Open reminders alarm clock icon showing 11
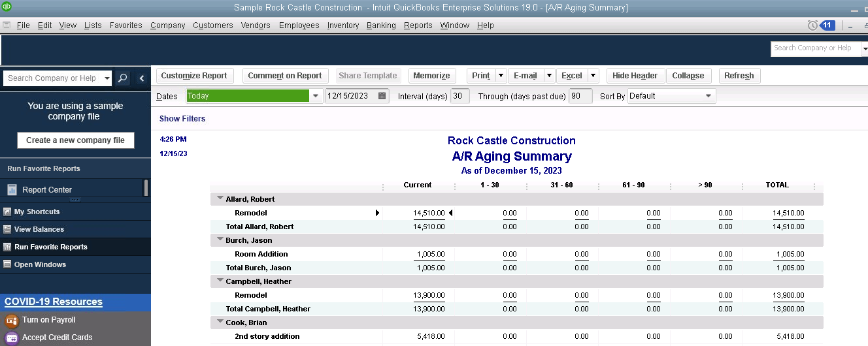The image size is (868, 346). (x=812, y=25)
